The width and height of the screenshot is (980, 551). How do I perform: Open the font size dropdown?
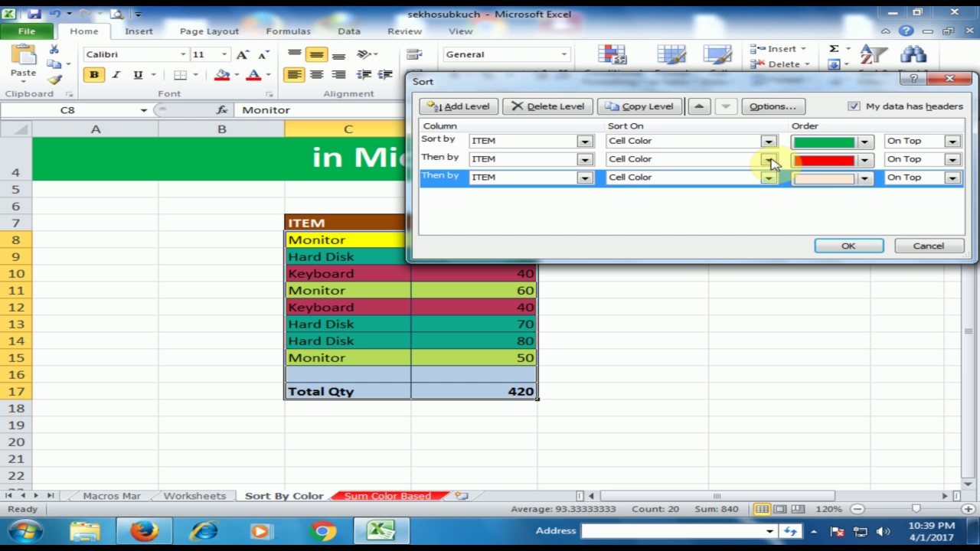coord(224,54)
